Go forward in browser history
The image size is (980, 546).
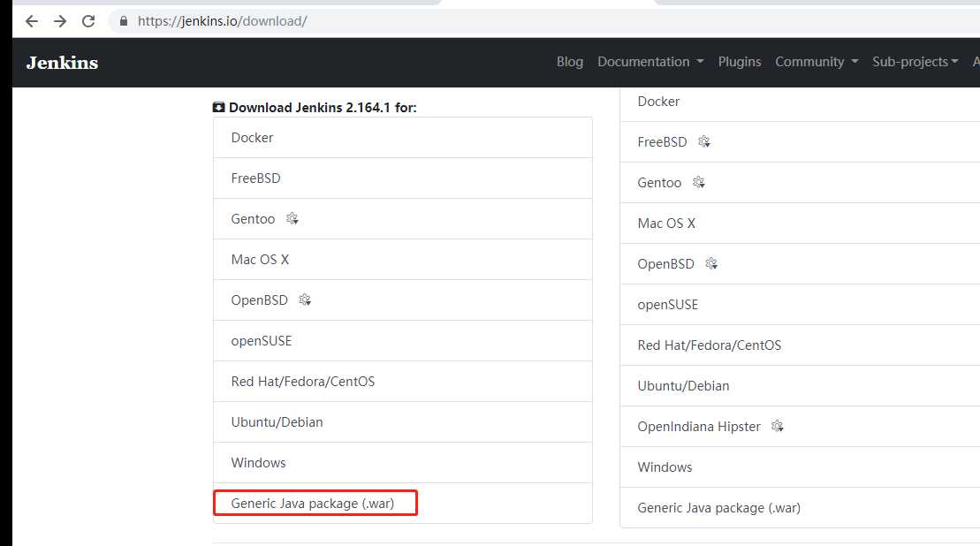click(x=60, y=21)
